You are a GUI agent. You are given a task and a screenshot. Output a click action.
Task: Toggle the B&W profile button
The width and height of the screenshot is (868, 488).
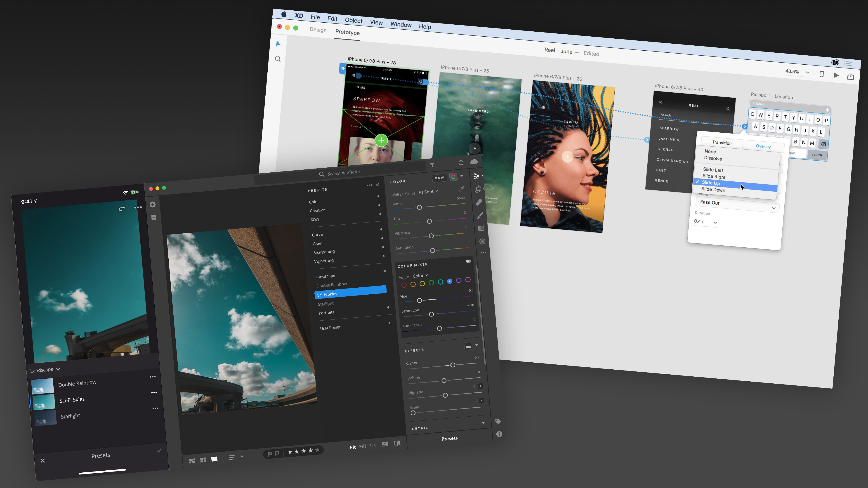click(439, 178)
